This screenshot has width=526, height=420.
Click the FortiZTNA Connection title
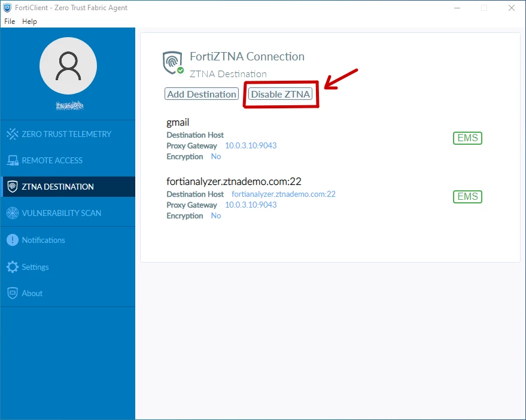pos(247,56)
